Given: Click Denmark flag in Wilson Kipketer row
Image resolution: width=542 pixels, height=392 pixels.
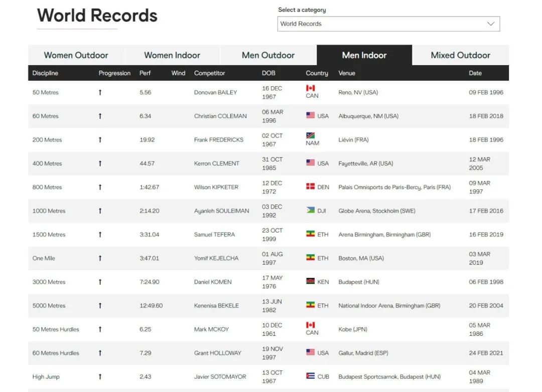Looking at the screenshot, I should [x=310, y=186].
